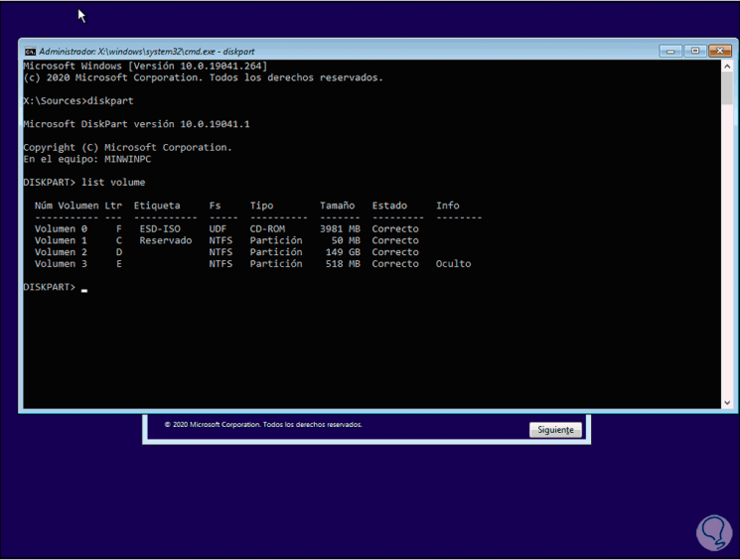The height and width of the screenshot is (560, 740).
Task: Click the '149 GB' size value
Action: click(343, 252)
